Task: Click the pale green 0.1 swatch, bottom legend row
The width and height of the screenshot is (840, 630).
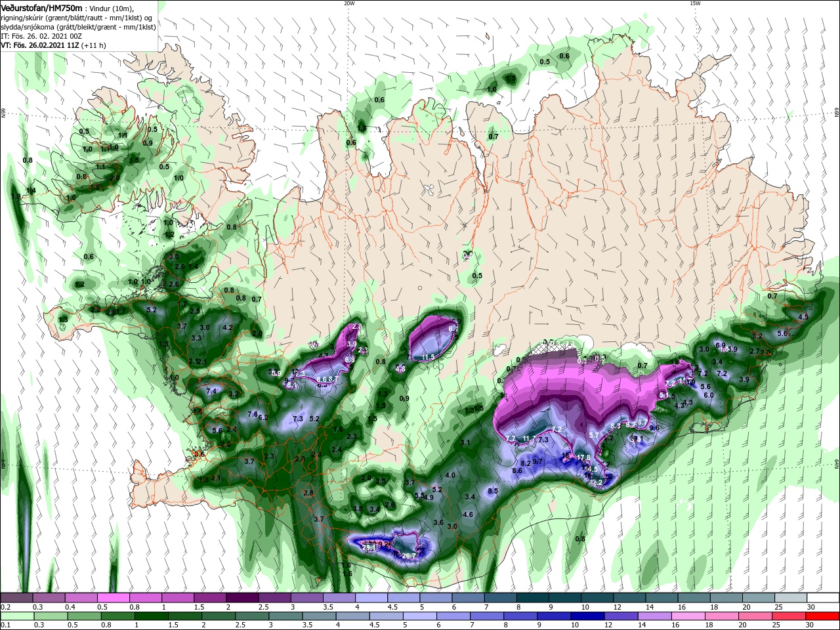Action: 16,616
